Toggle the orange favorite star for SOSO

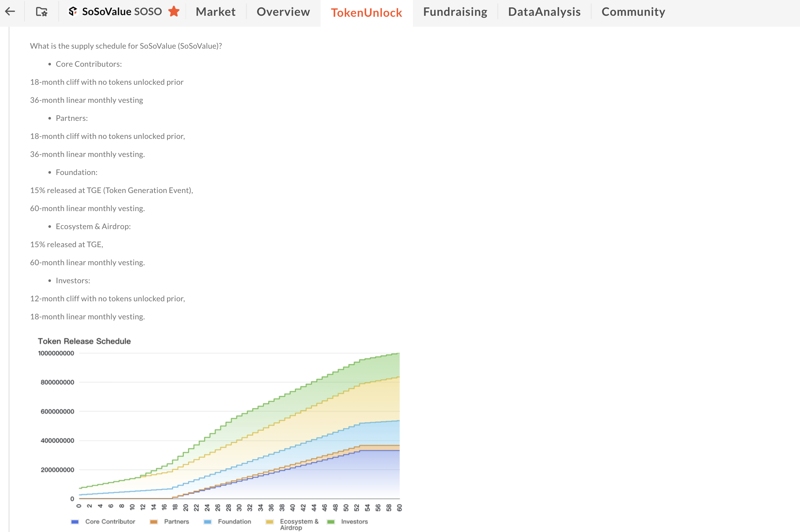(x=174, y=11)
